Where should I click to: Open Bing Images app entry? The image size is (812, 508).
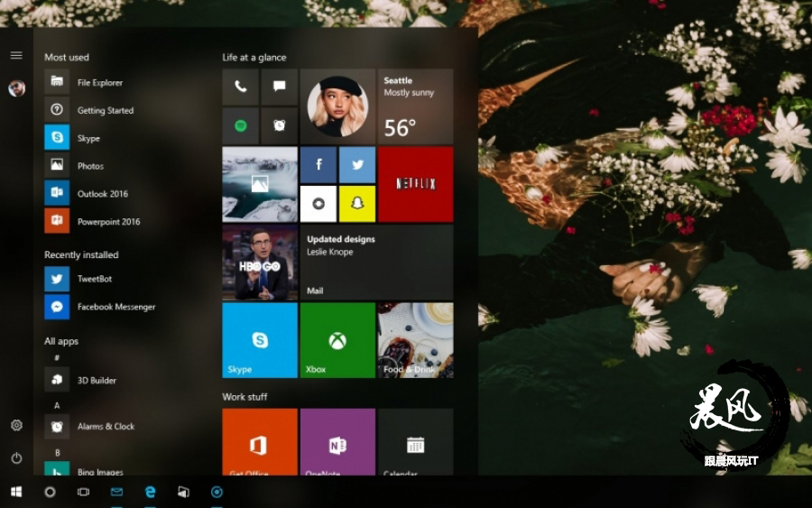(99, 469)
